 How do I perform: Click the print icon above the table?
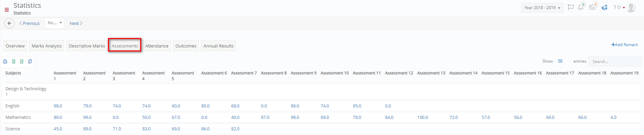click(x=5, y=61)
